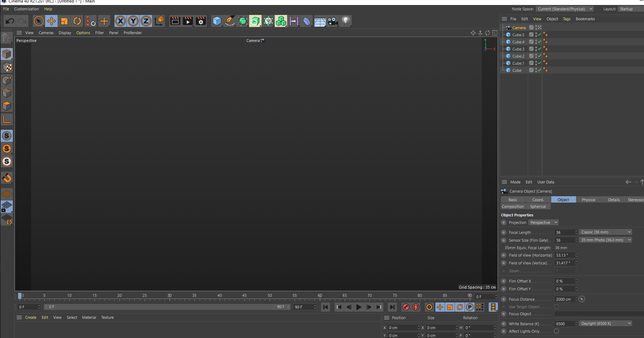Screen dimensions: 644x338
Task: Enable Axis mode icon
Action: coord(7,119)
